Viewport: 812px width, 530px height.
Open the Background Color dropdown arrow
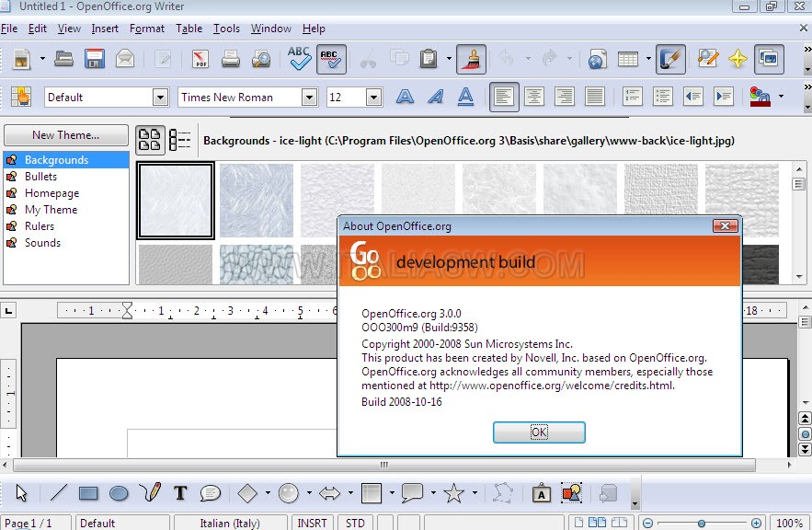[781, 97]
